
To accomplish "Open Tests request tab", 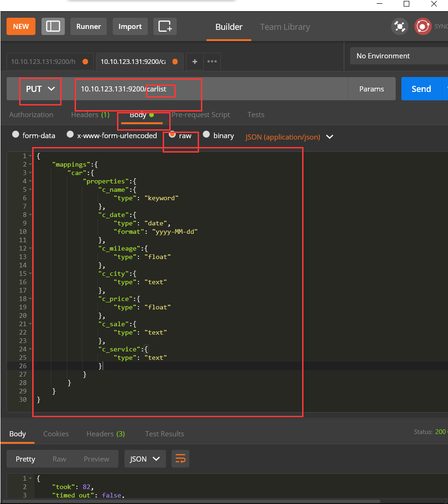I will point(256,115).
